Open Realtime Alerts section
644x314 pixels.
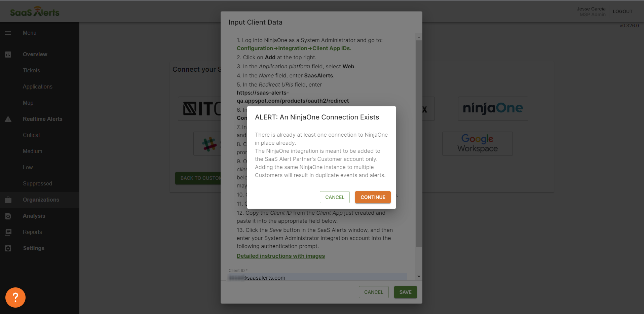point(43,119)
